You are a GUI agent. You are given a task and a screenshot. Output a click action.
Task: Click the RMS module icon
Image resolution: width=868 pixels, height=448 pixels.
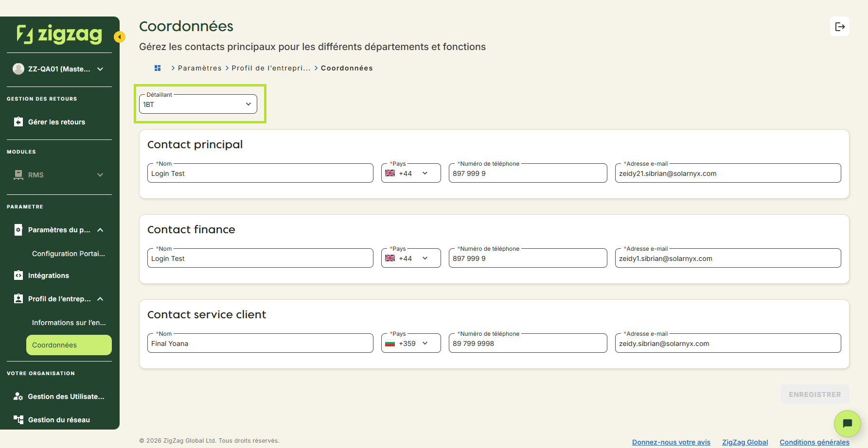coord(18,175)
